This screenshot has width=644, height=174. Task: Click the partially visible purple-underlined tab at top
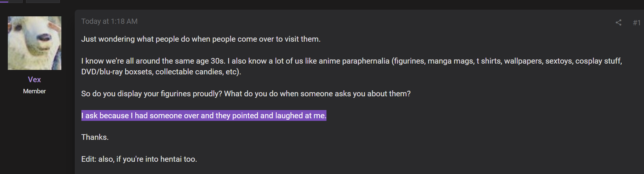11,1
